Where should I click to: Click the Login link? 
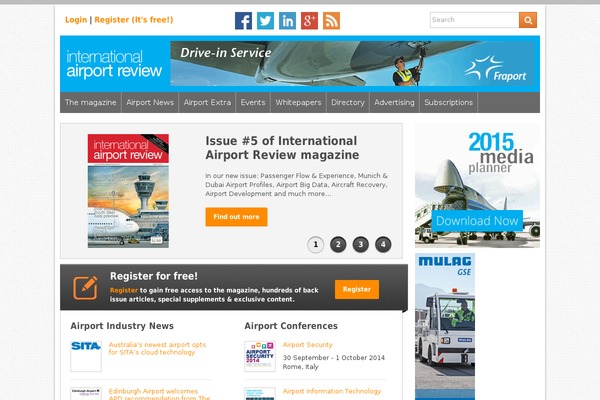click(75, 20)
